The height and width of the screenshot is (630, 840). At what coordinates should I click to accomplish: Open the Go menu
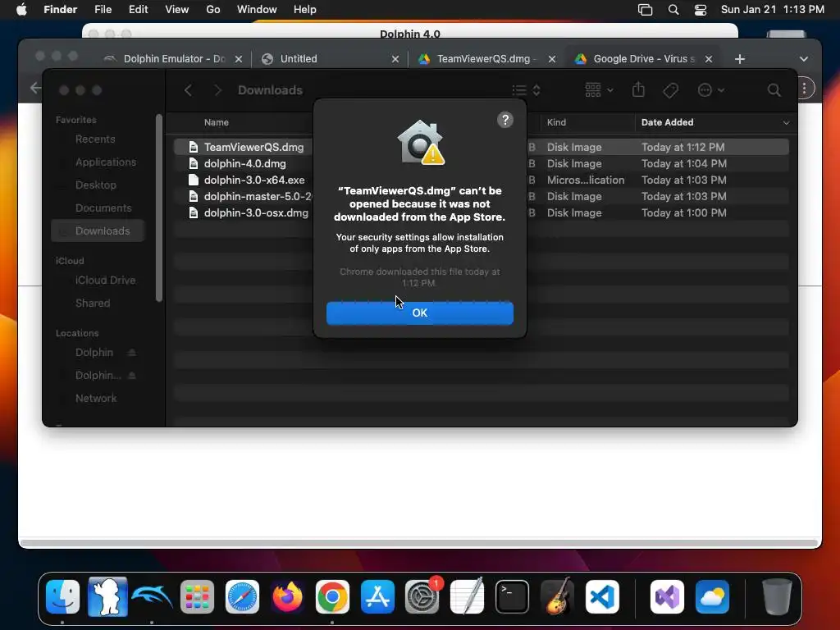(x=213, y=10)
